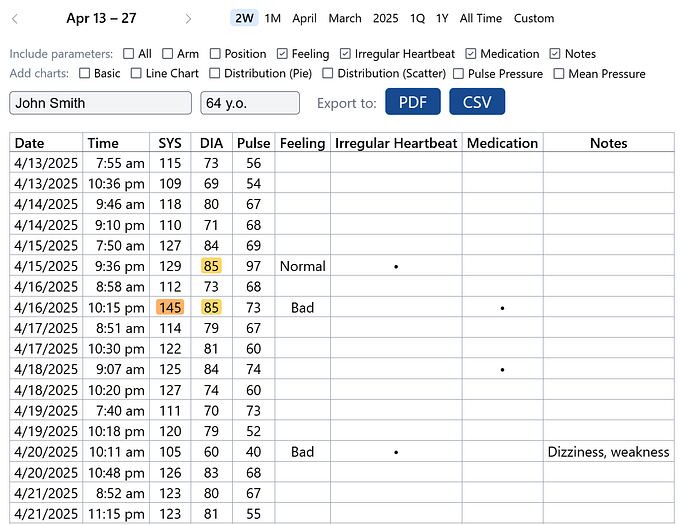Enable Distribution (Pie) chart checkbox

tap(215, 73)
